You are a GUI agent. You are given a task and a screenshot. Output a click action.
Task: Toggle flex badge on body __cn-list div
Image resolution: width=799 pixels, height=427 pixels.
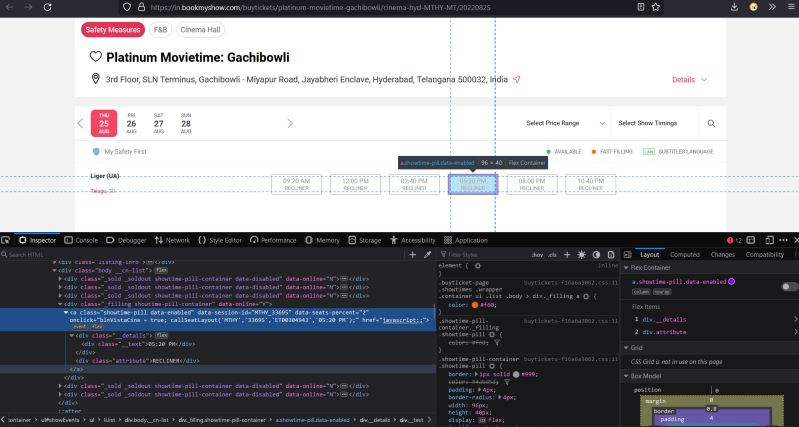point(161,271)
